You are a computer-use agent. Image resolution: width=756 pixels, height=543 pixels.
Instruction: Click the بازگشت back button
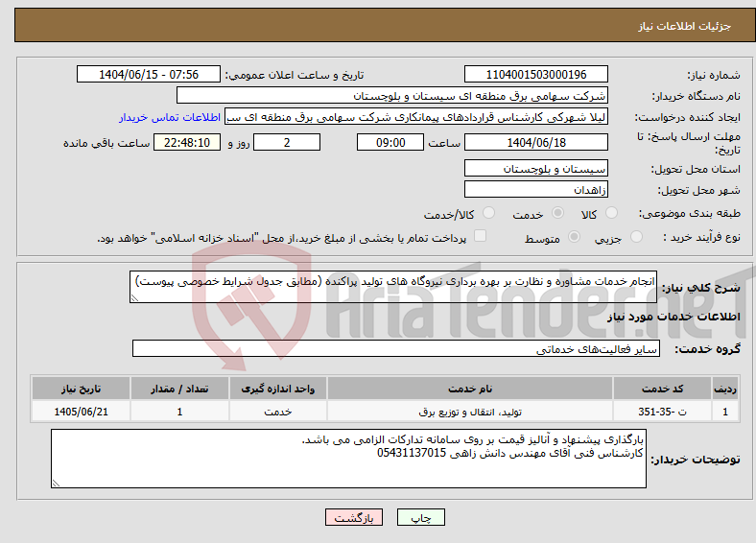354,517
